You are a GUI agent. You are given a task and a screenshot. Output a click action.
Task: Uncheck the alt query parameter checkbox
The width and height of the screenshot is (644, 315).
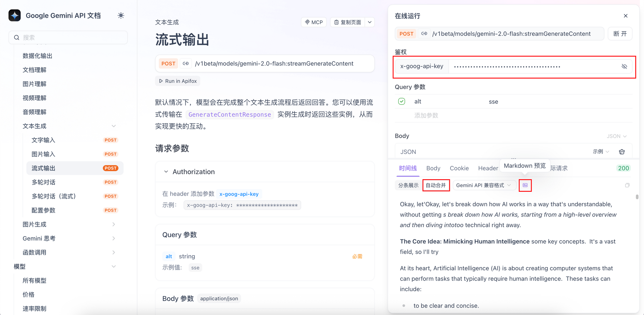pyautogui.click(x=402, y=101)
